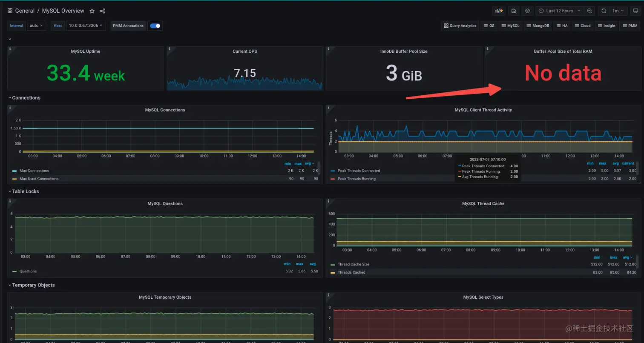Open the dashboards grid icon beside General
Screen dimensions: 644x343
pos(10,11)
